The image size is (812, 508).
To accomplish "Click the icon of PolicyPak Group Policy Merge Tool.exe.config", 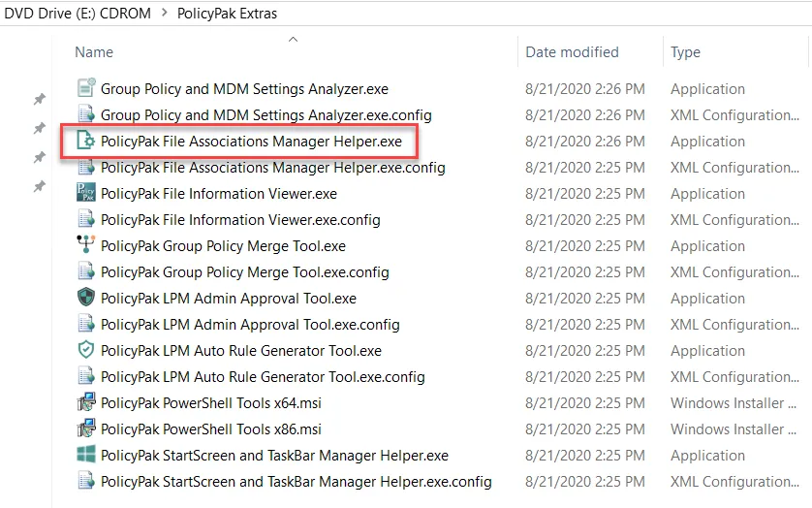I will coord(86,271).
